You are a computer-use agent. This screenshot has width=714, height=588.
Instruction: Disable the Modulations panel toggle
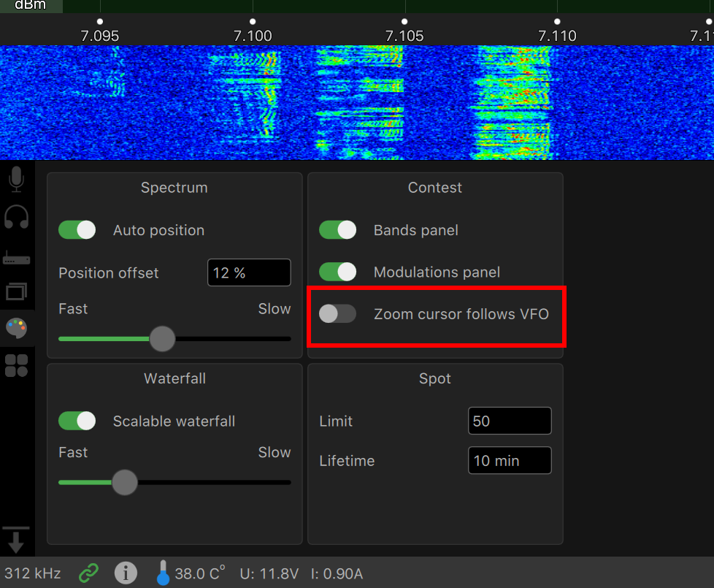(337, 272)
